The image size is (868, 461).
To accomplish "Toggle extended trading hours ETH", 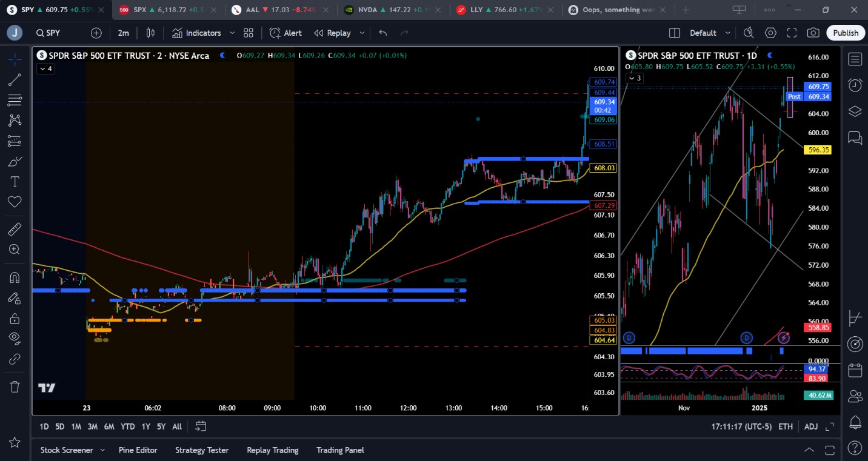I will pyautogui.click(x=786, y=426).
